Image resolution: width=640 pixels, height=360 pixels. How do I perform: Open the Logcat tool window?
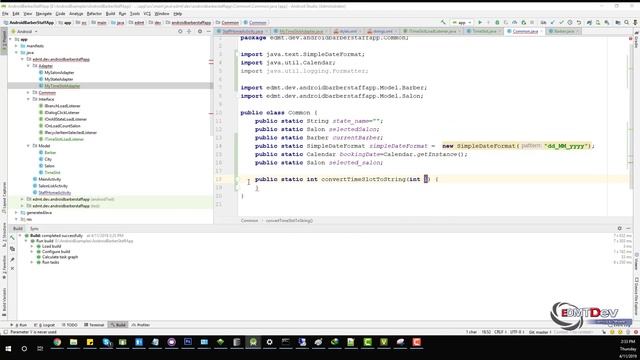pyautogui.click(x=45, y=325)
